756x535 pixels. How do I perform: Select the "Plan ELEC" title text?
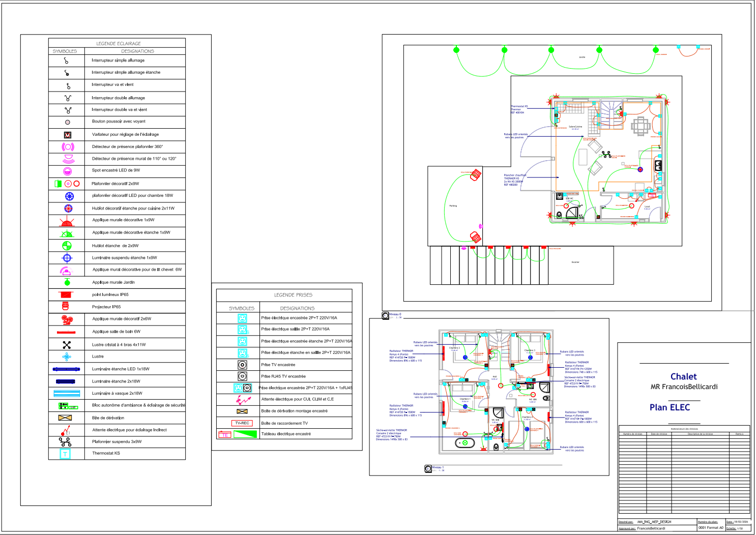click(670, 407)
